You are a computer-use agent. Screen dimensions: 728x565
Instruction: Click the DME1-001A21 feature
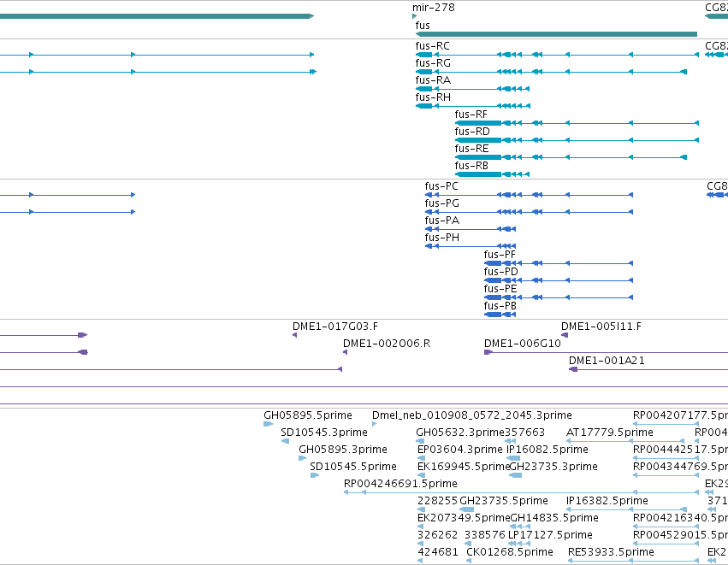point(648,369)
